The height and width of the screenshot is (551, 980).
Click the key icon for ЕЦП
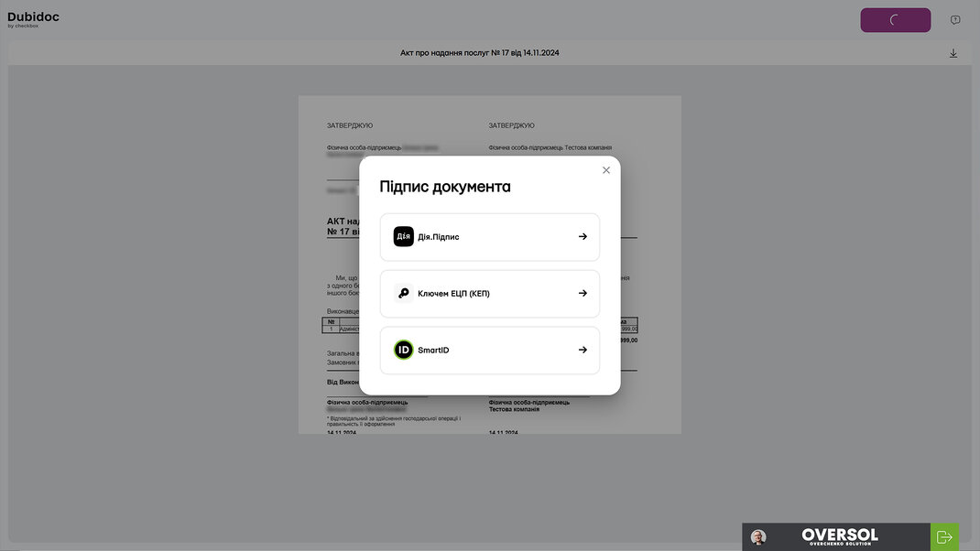(403, 293)
